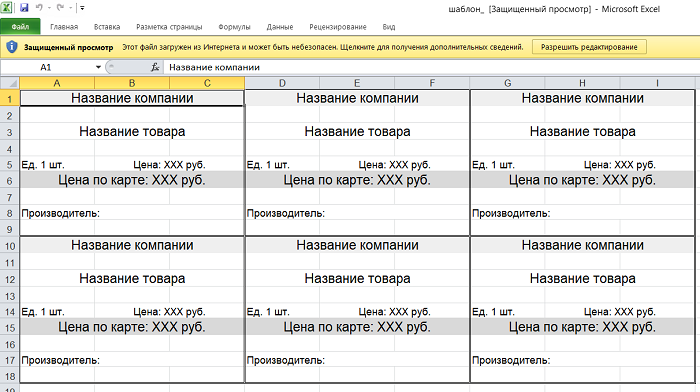
Task: Click Цена по карте cell in row 6, column B
Action: point(132,180)
